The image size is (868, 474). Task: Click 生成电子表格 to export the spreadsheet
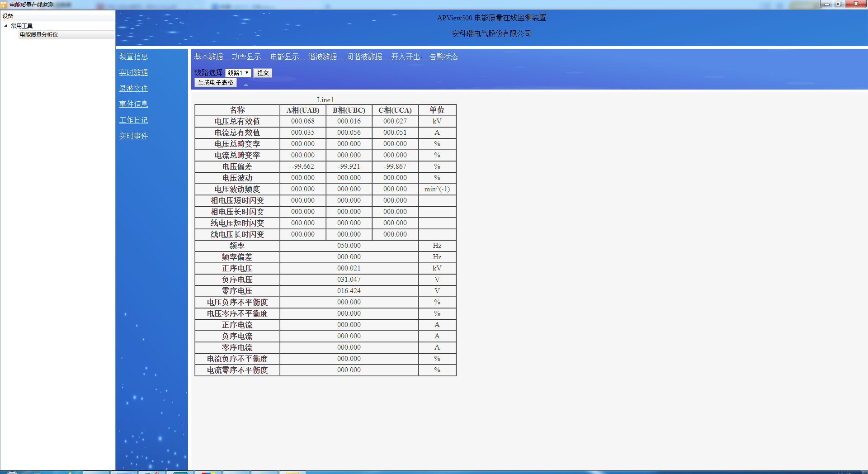[x=216, y=83]
